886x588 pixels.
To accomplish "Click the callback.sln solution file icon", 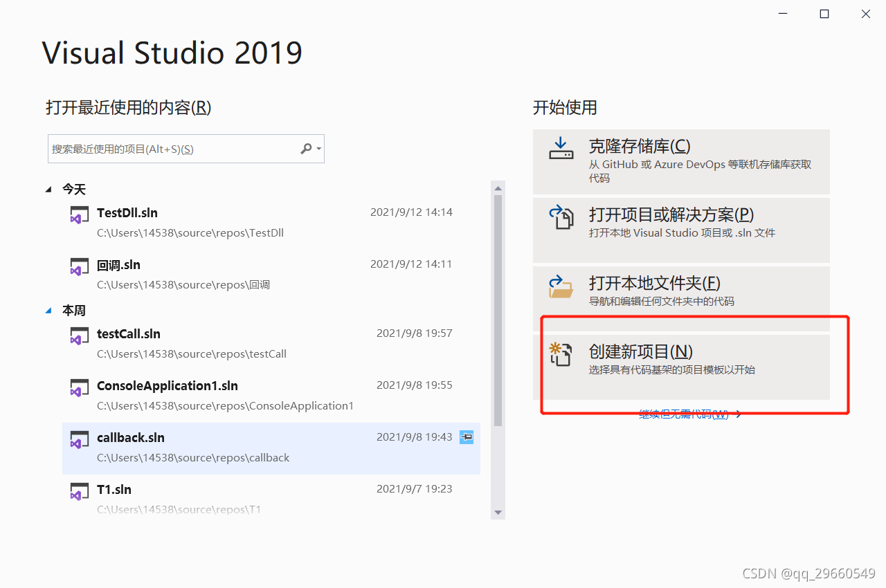I will point(80,439).
